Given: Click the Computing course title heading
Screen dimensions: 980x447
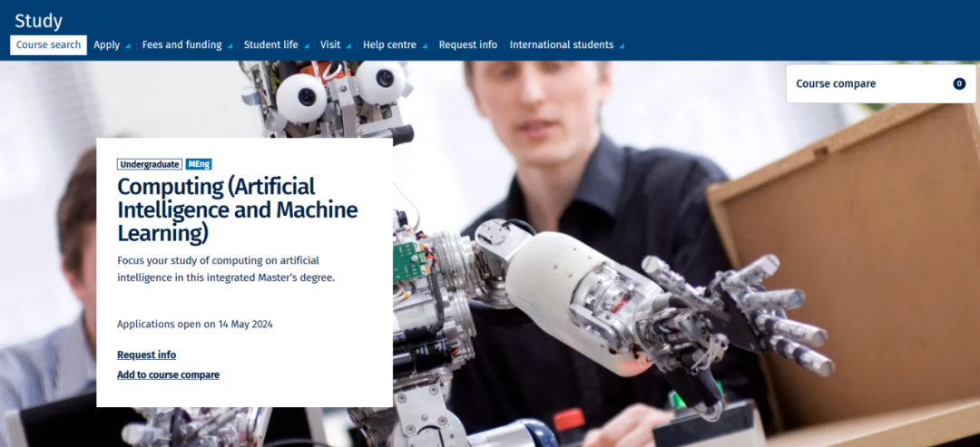Looking at the screenshot, I should coord(217,209).
